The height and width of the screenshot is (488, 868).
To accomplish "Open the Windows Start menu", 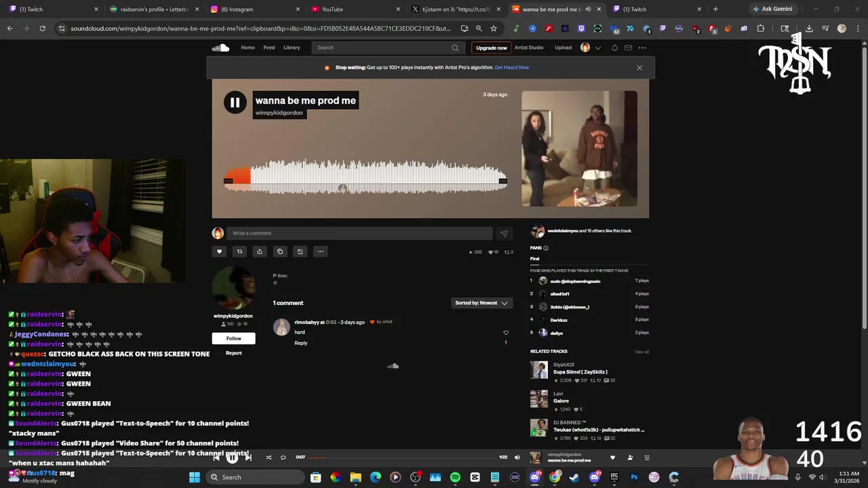I will [x=195, y=477].
